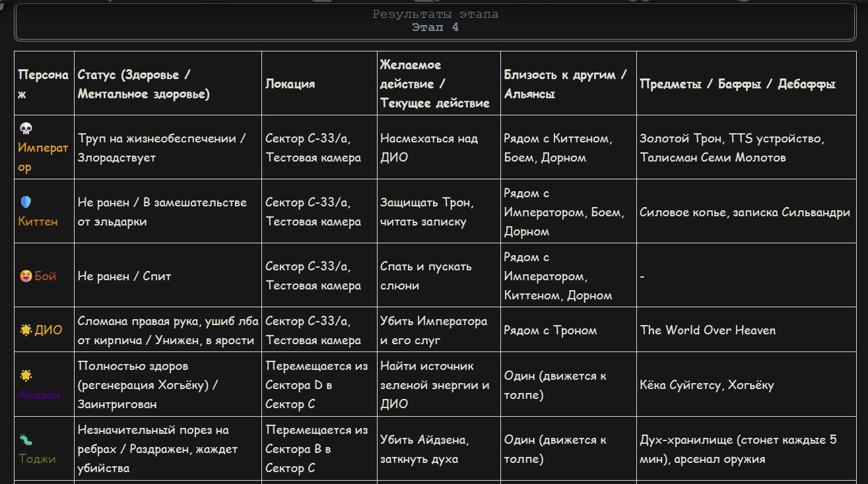This screenshot has width=868, height=484.
Task: Select the green Тоджи name
Action: click(x=37, y=459)
